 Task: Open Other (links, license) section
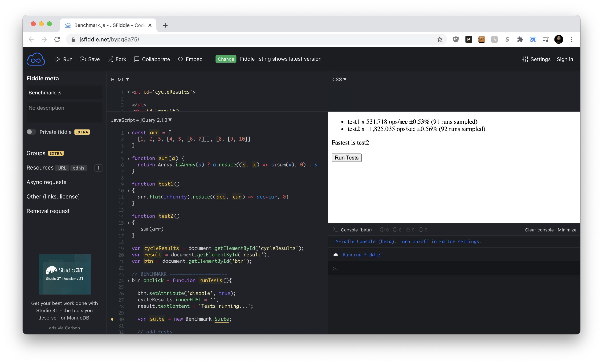(x=53, y=196)
